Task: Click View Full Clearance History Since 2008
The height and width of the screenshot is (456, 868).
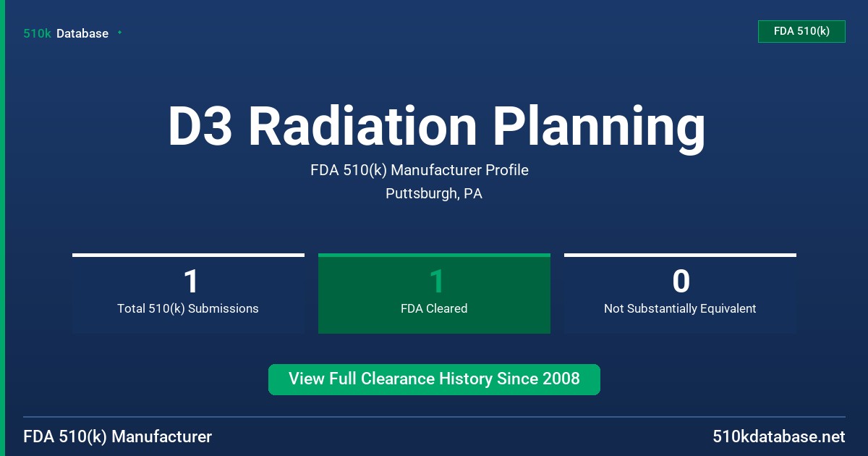Action: [434, 379]
